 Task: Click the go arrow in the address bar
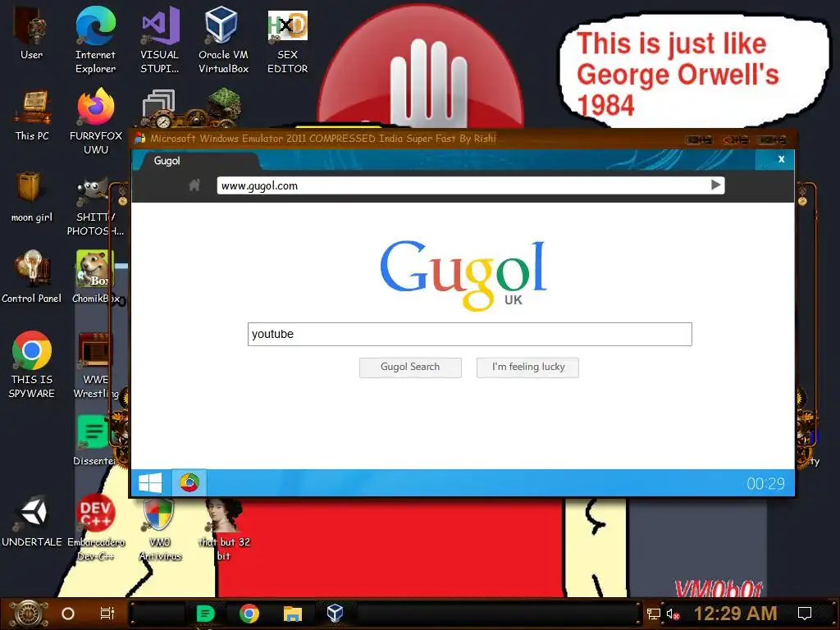point(715,185)
